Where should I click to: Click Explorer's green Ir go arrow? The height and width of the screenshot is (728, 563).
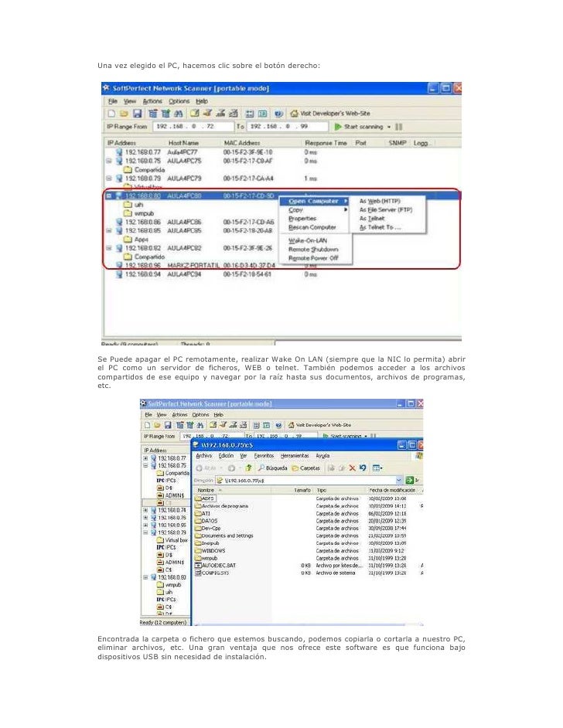[410, 480]
